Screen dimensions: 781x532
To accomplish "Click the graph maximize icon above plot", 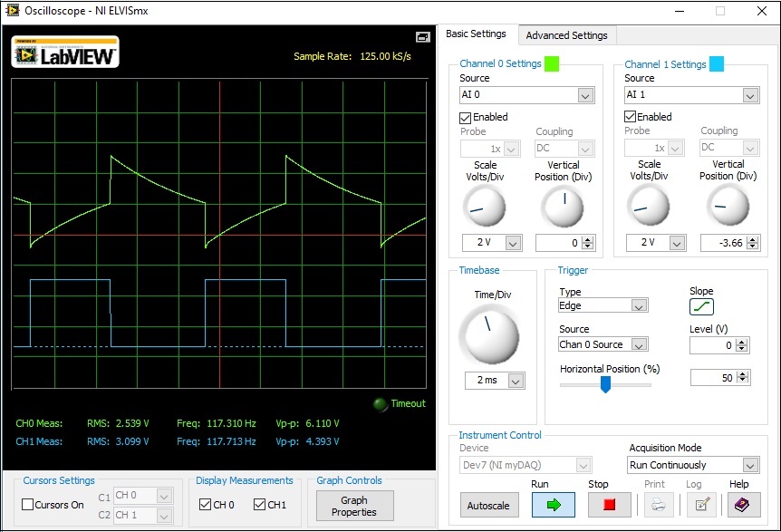I will click(x=422, y=37).
